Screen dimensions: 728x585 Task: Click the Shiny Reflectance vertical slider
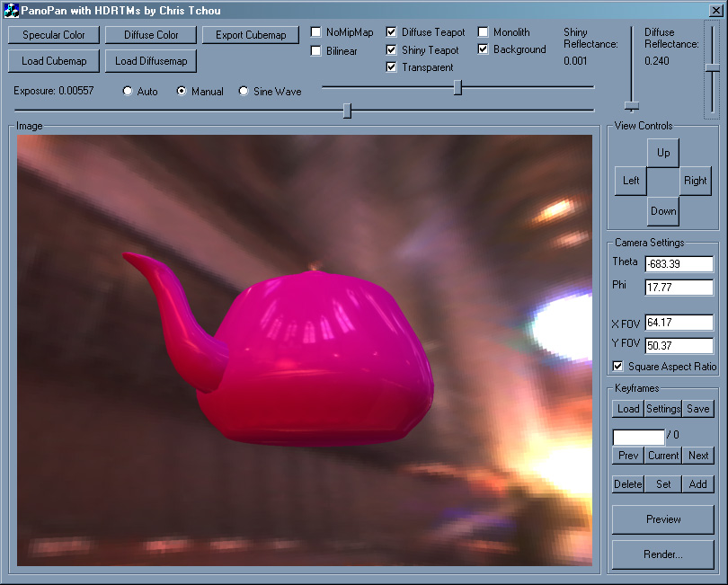[x=632, y=105]
